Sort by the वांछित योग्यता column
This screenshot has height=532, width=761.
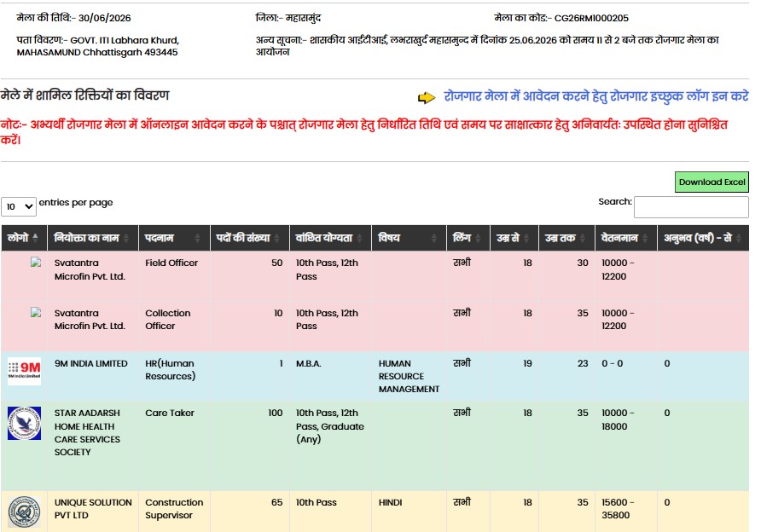pyautogui.click(x=330, y=238)
